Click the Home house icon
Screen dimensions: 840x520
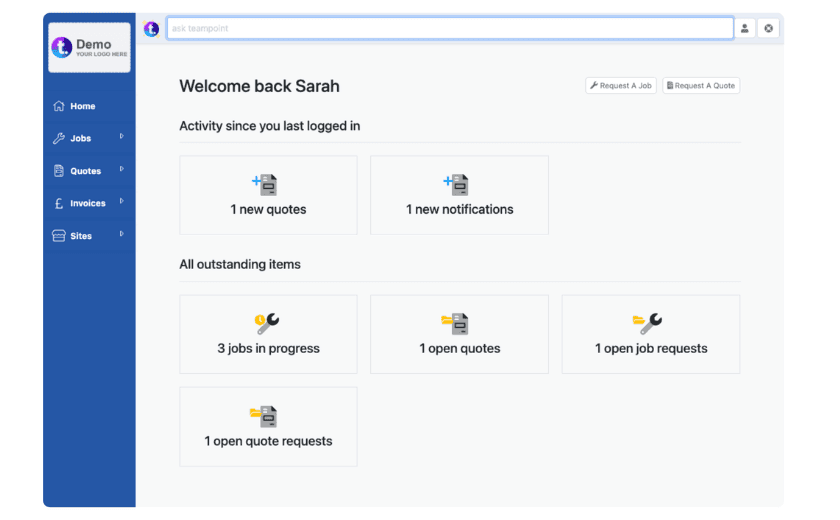pyautogui.click(x=59, y=106)
